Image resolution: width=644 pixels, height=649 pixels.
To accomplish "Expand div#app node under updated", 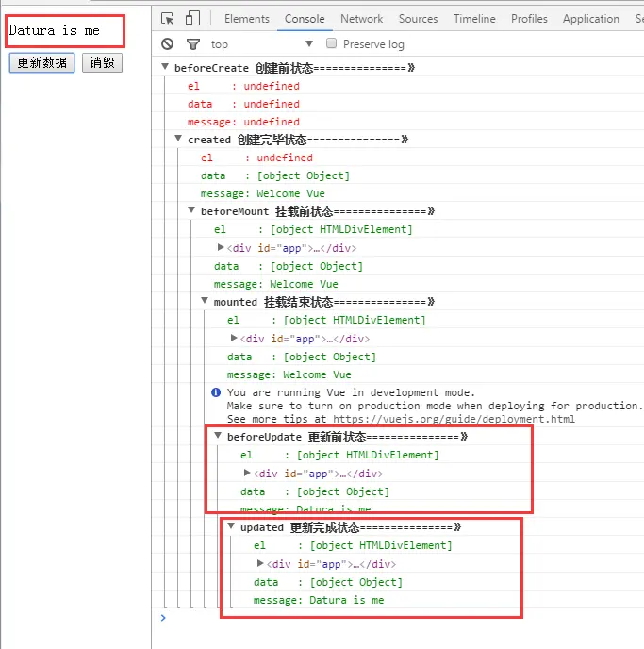I will tap(260, 563).
